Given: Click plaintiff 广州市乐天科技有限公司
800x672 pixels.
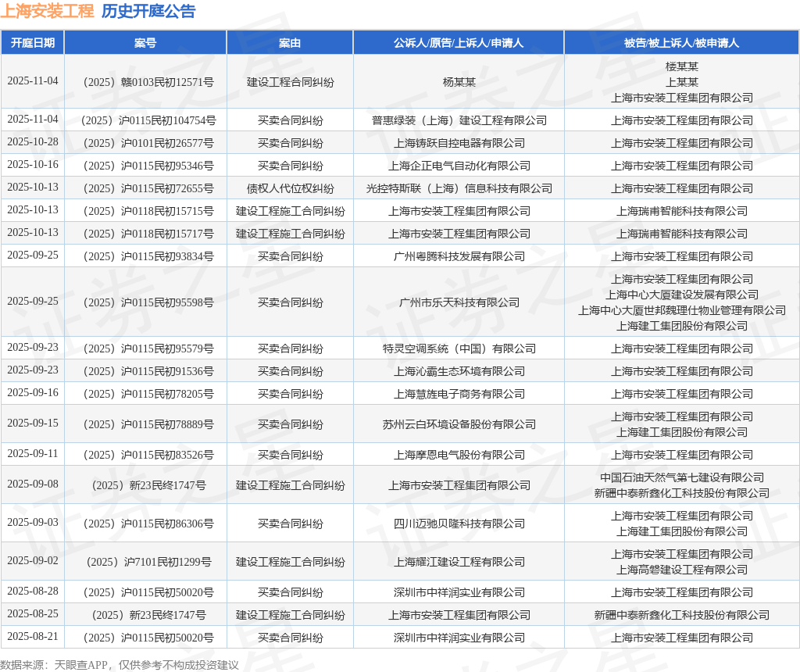Looking at the screenshot, I should (459, 302).
